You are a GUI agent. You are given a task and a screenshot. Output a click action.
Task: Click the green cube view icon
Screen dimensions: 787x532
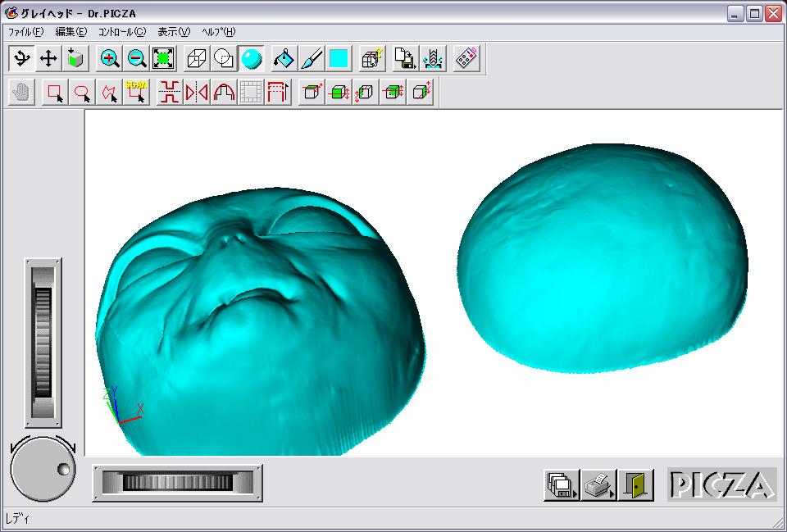tap(75, 59)
